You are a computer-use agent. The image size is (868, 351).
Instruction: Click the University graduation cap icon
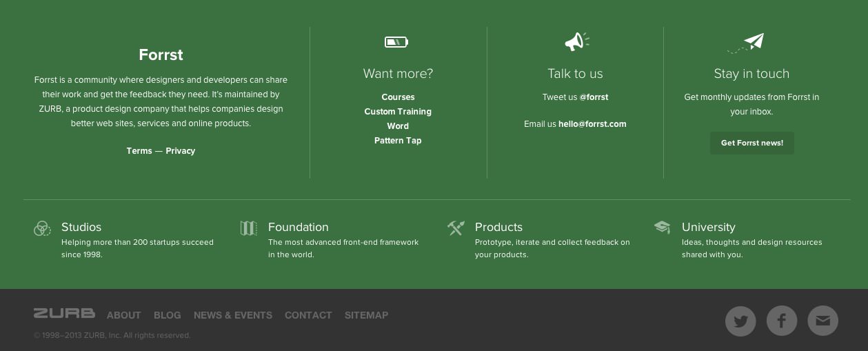tap(662, 227)
